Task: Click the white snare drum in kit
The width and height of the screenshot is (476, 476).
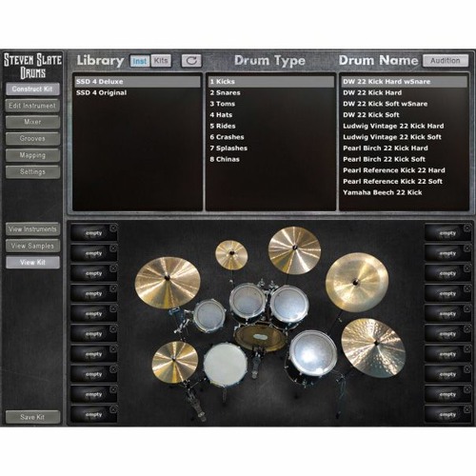Action: (226, 365)
